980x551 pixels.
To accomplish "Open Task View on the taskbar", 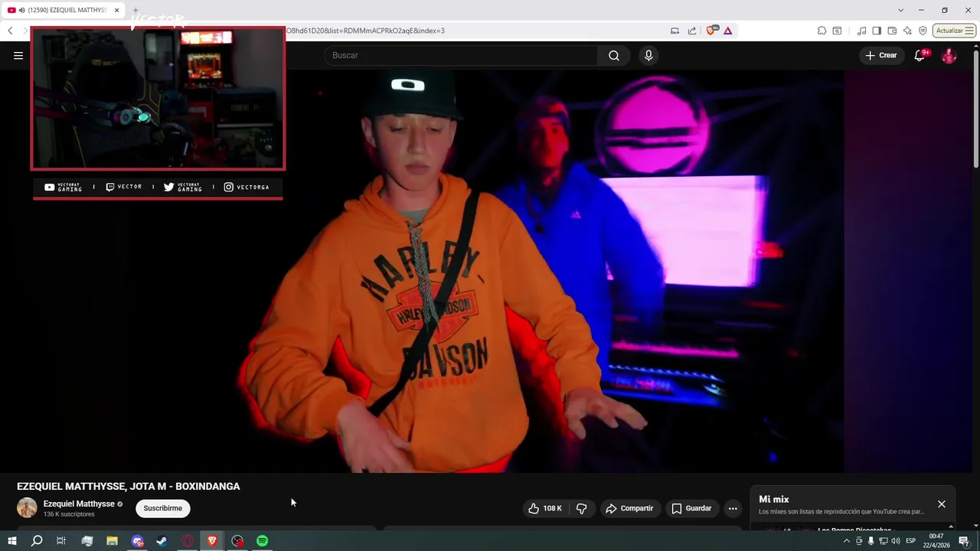I will (61, 541).
